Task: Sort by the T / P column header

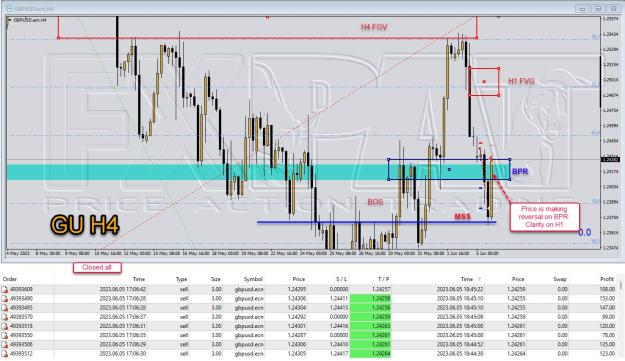Action: pyautogui.click(x=383, y=279)
